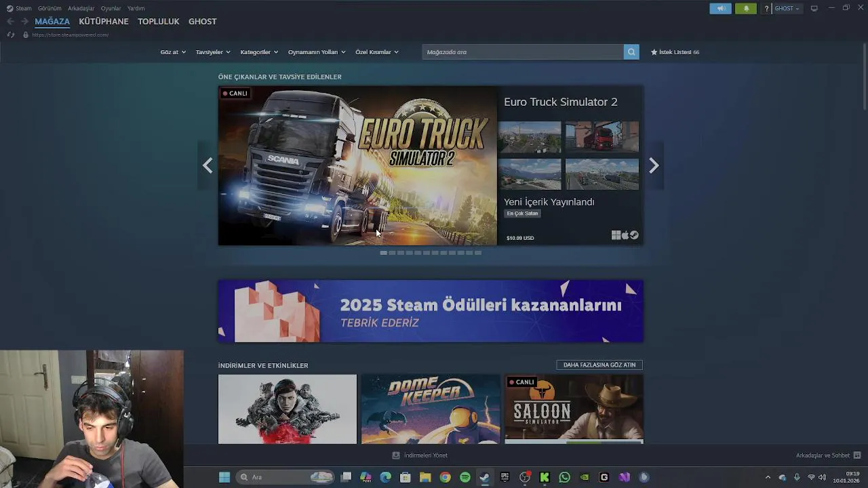This screenshot has width=868, height=488.
Task: Click the question mark help icon
Action: pyautogui.click(x=766, y=9)
